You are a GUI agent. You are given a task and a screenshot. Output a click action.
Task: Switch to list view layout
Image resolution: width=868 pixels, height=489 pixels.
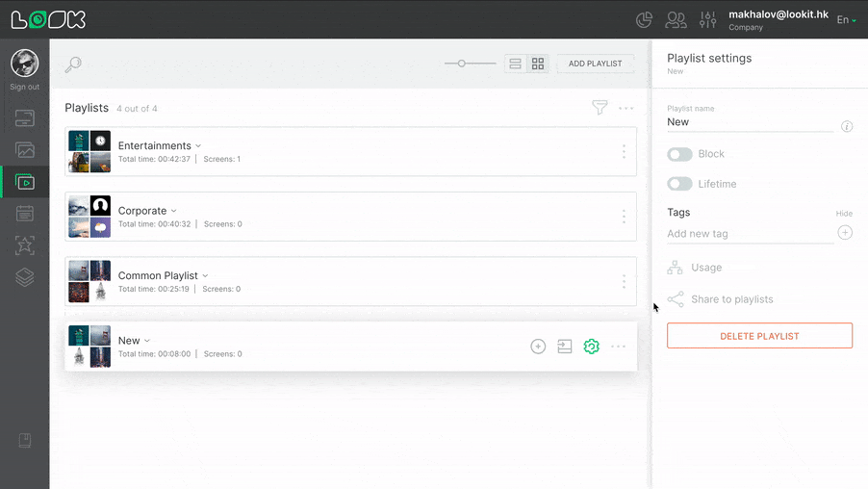516,64
